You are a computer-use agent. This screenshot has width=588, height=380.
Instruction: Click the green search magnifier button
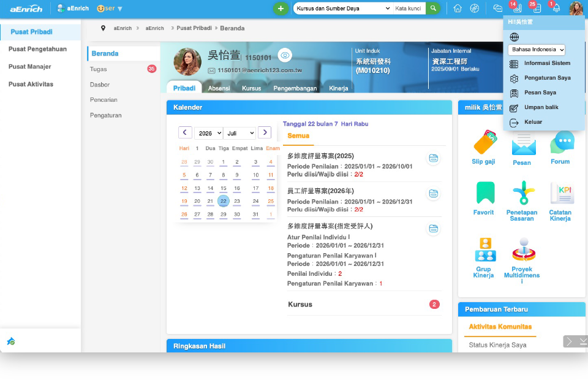[433, 8]
